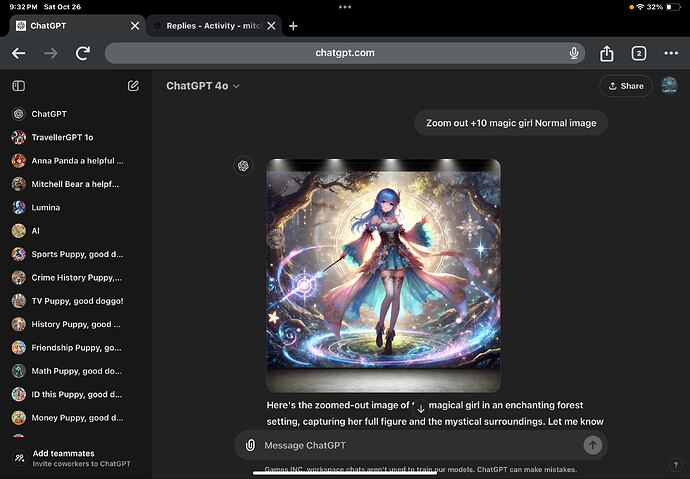Image resolution: width=690 pixels, height=479 pixels.
Task: Open the browser share icon
Action: coord(606,53)
